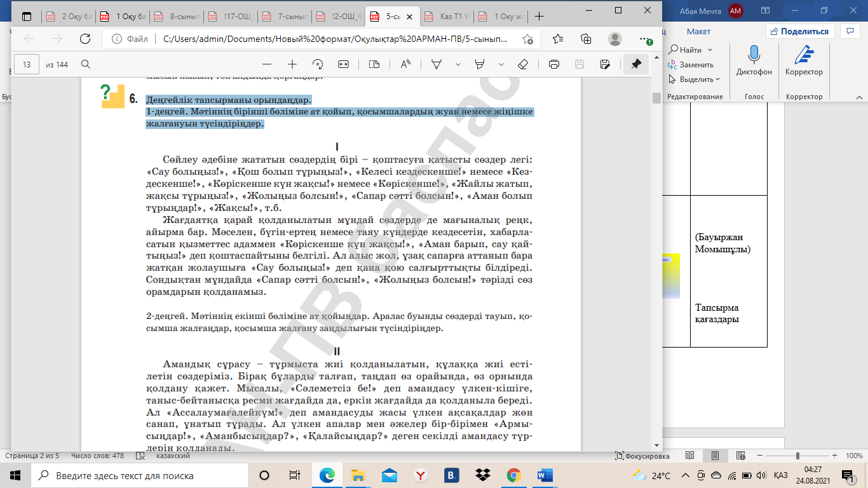Screen dimensions: 868x488
Task: Click the PDF page number field
Action: click(x=27, y=64)
